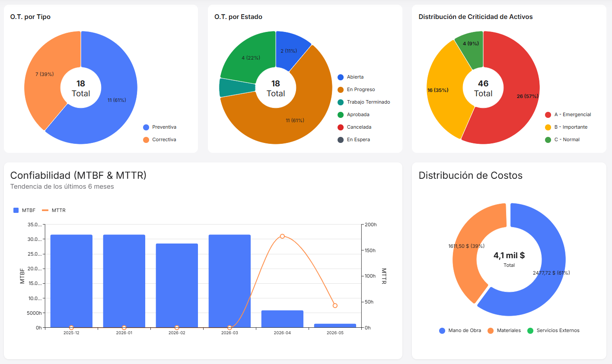Click the MTBF bar for 2026-03
The height and width of the screenshot is (364, 612).
[x=229, y=281]
